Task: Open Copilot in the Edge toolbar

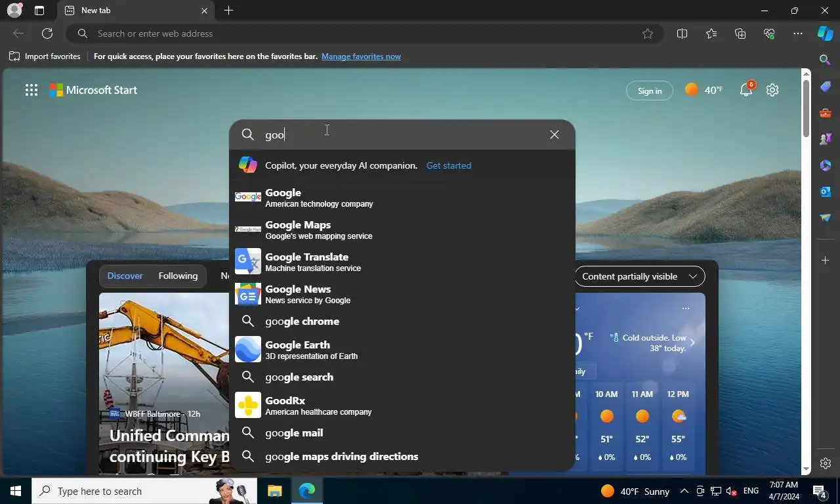Action: click(826, 33)
